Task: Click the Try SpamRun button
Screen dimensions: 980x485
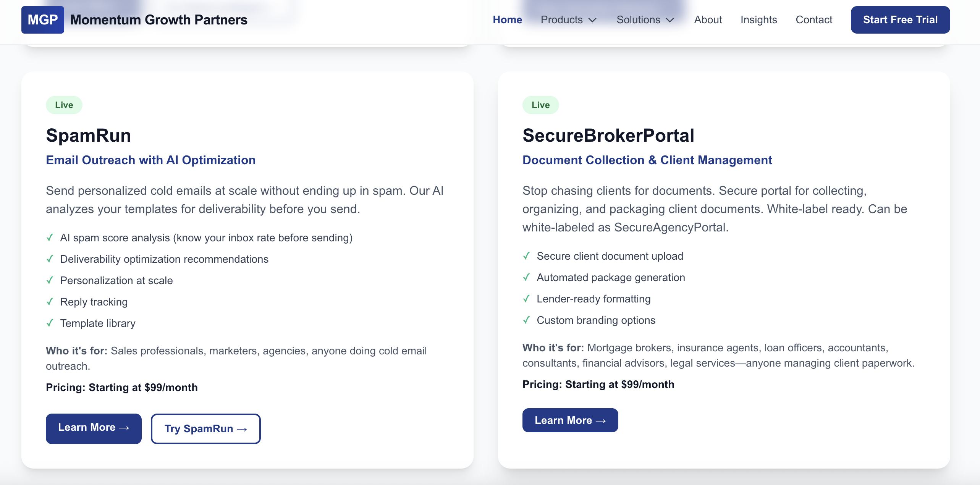Action: click(205, 429)
